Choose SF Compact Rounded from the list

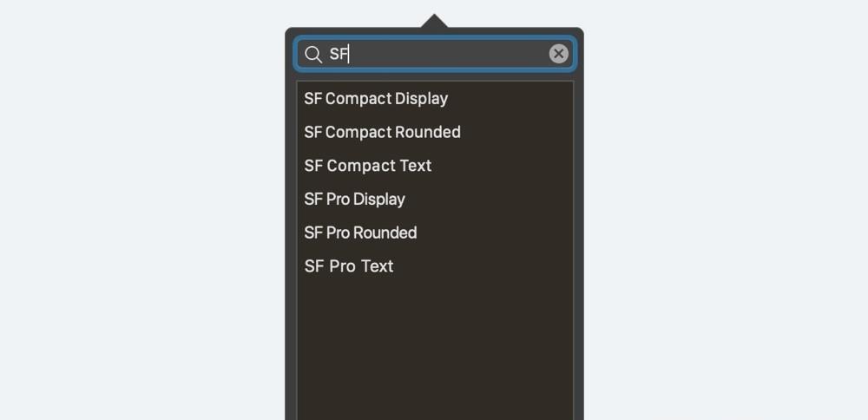tap(435, 132)
